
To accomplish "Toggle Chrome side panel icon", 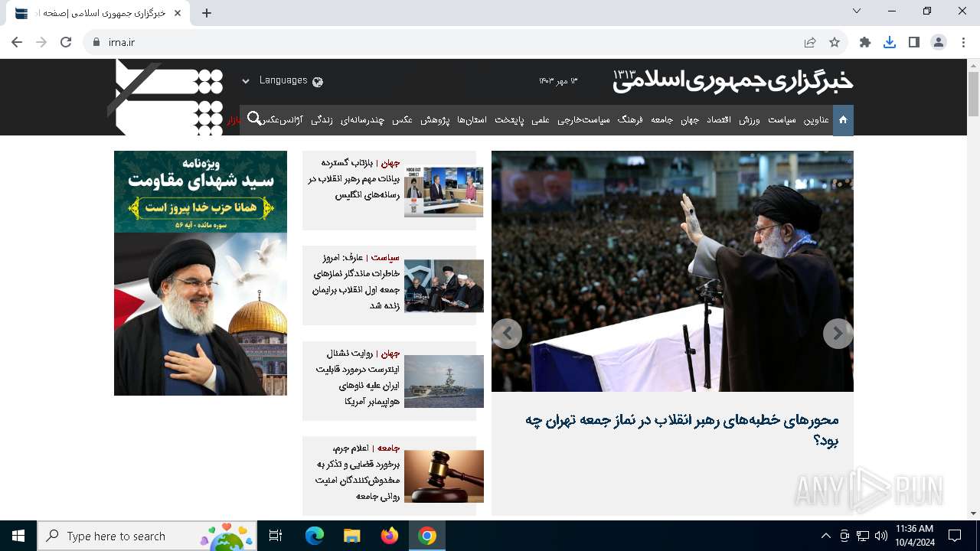I will pos(914,42).
